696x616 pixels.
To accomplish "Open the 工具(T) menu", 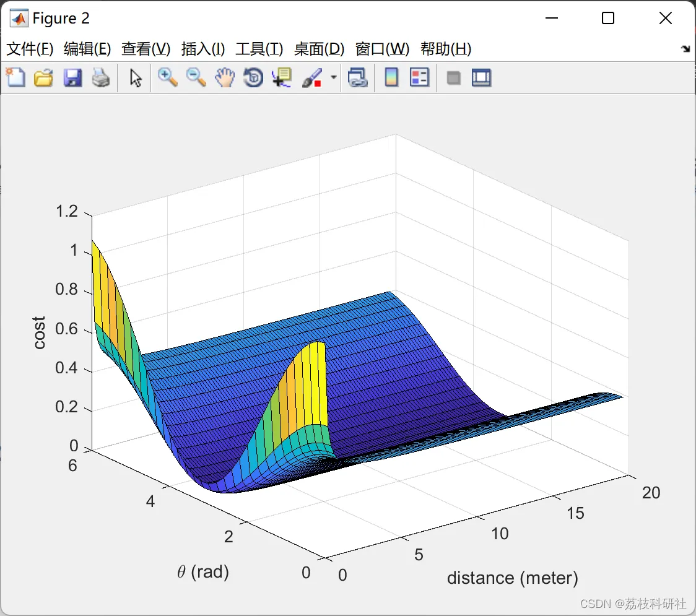I will pos(259,49).
